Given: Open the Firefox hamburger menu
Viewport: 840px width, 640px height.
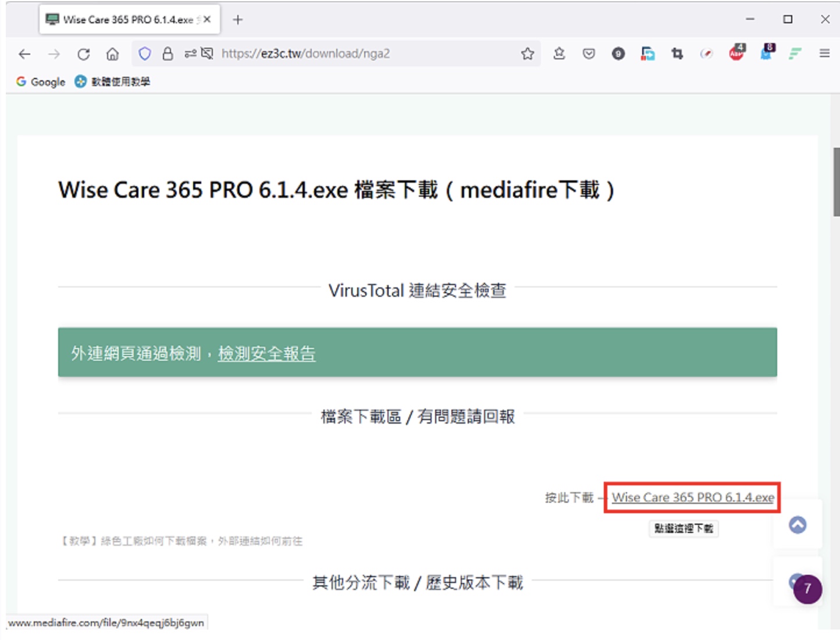Looking at the screenshot, I should (x=824, y=54).
